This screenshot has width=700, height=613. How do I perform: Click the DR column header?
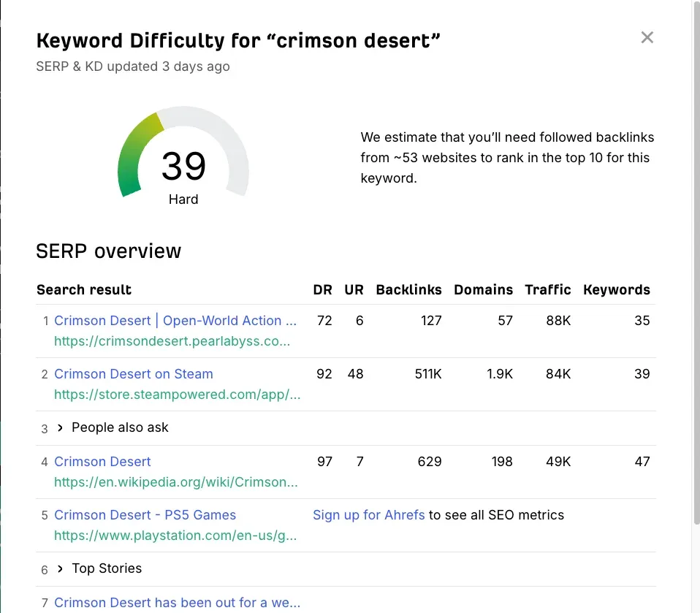(x=322, y=290)
